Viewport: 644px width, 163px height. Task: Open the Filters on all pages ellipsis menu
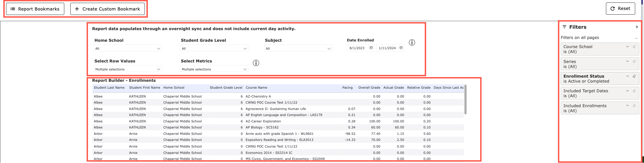[636, 38]
